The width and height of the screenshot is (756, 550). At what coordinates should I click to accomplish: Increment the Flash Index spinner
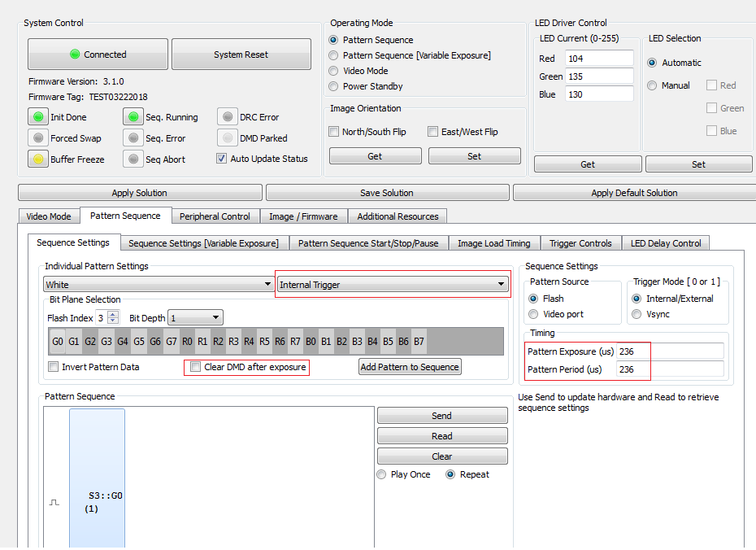pyautogui.click(x=113, y=314)
